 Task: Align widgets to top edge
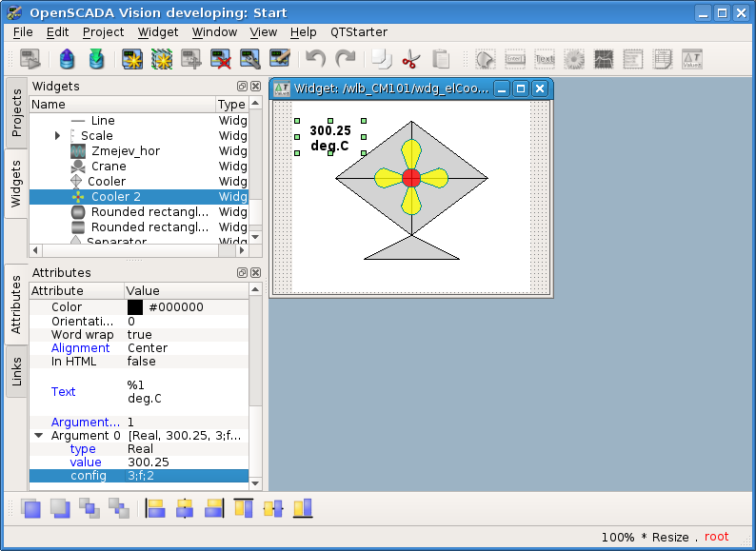pyautogui.click(x=244, y=508)
